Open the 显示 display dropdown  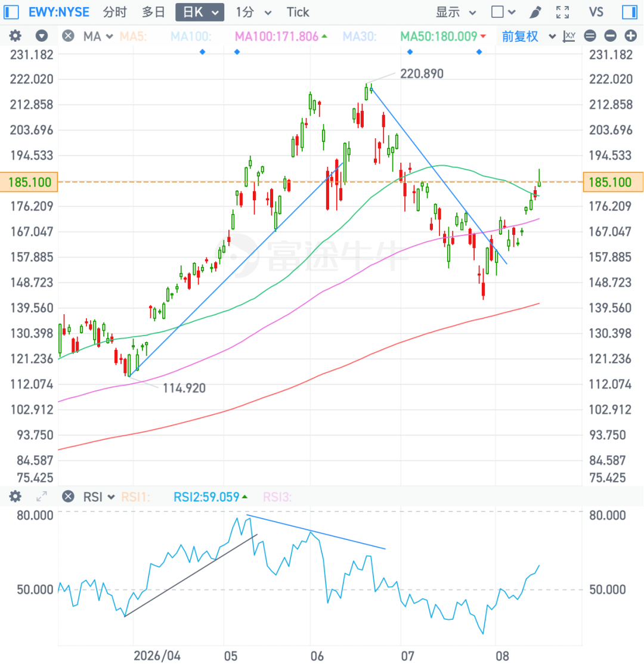click(x=456, y=13)
